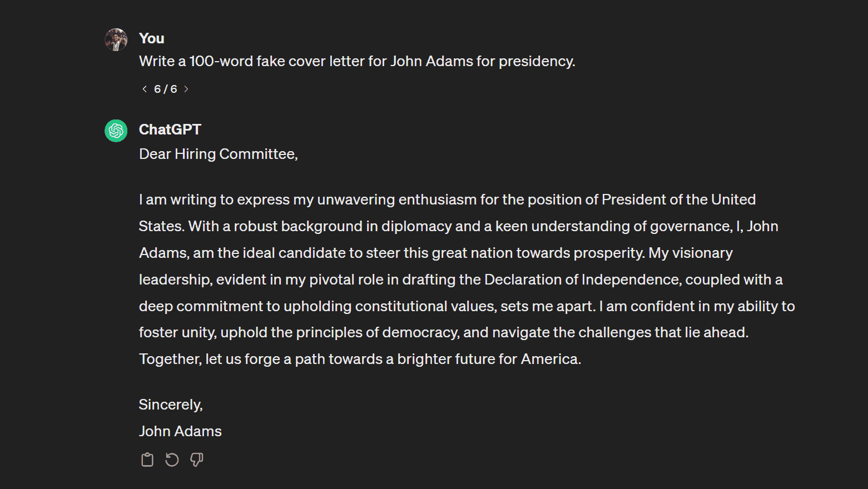The width and height of the screenshot is (868, 489).
Task: Click the words "100-word" in the prompt
Action: (x=220, y=61)
